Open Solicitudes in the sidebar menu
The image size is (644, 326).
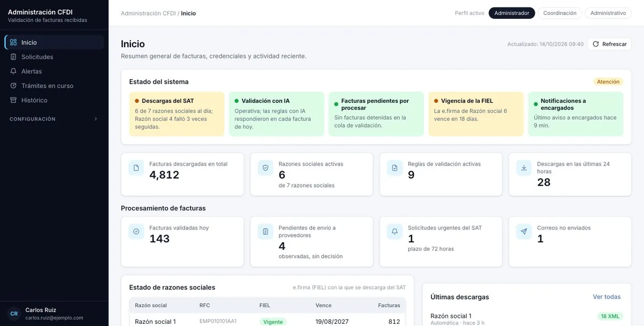click(x=54, y=57)
